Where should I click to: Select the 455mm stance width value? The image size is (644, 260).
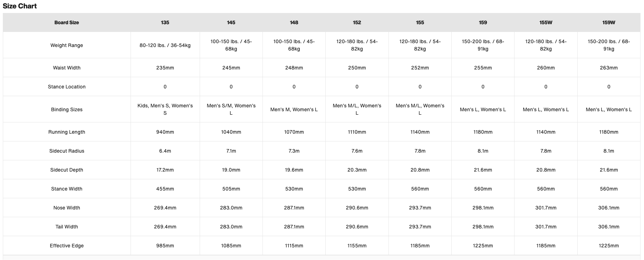point(165,189)
